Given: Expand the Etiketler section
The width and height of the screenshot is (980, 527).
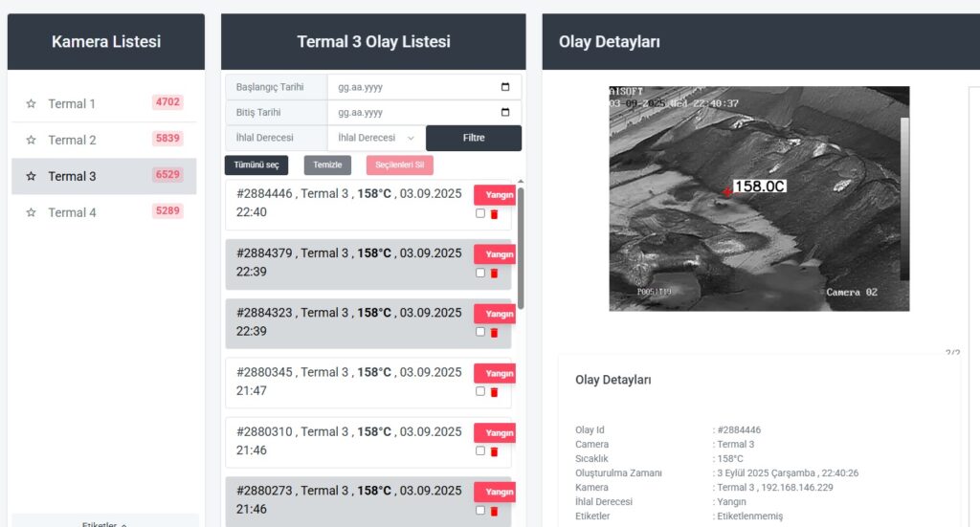Looking at the screenshot, I should [x=104, y=524].
